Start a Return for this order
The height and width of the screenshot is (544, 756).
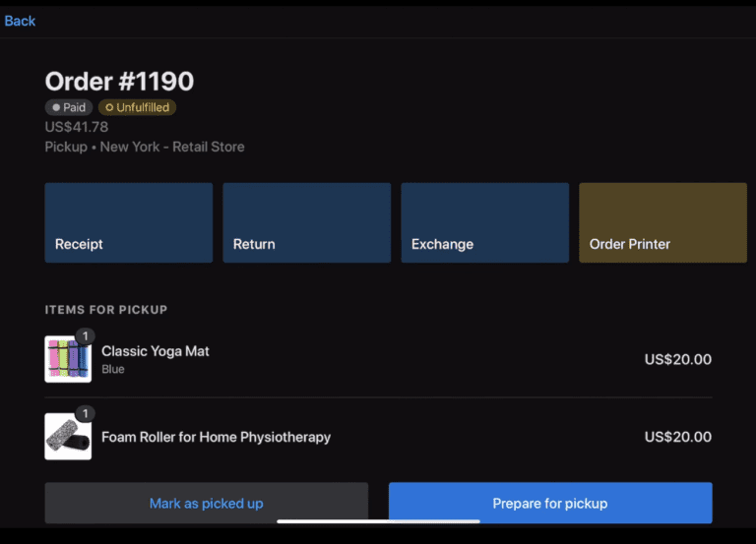306,222
